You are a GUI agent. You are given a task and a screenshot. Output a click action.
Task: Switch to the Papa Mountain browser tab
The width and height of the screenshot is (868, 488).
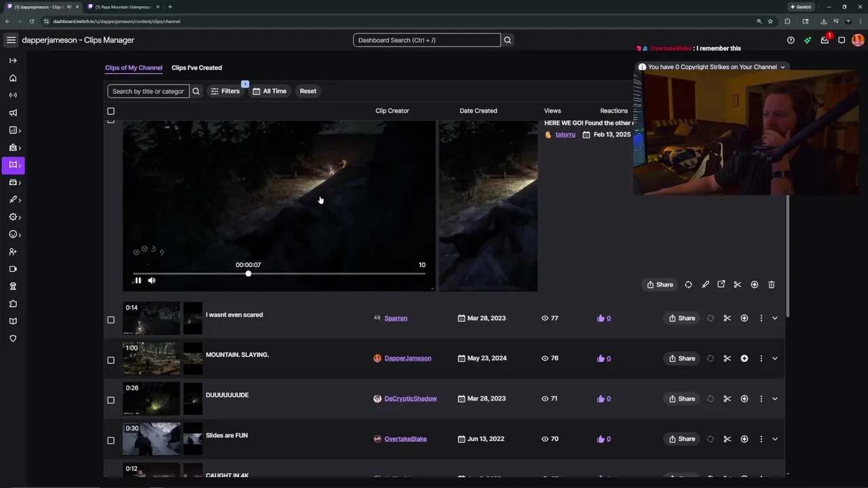coord(123,7)
